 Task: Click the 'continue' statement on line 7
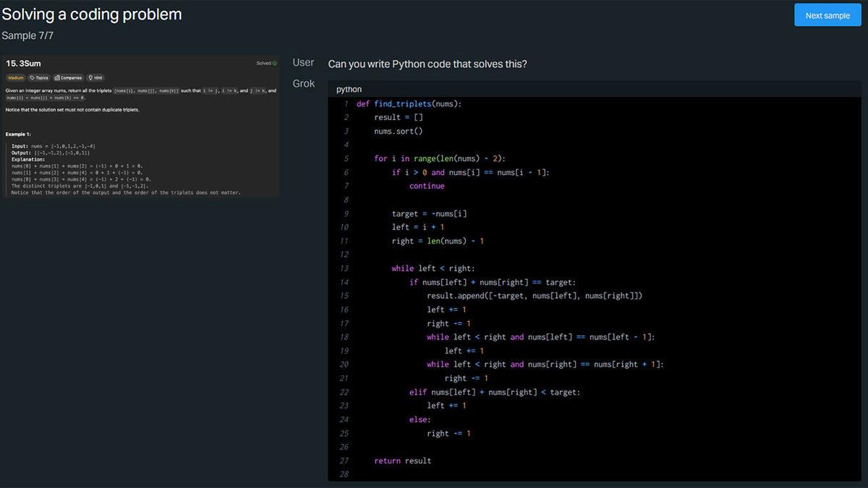[427, 186]
